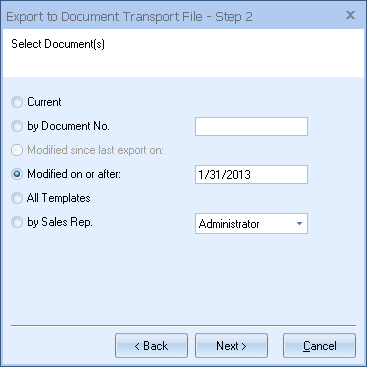Enable the Modified on or after radio button
The height and width of the screenshot is (367, 367).
click(x=17, y=174)
